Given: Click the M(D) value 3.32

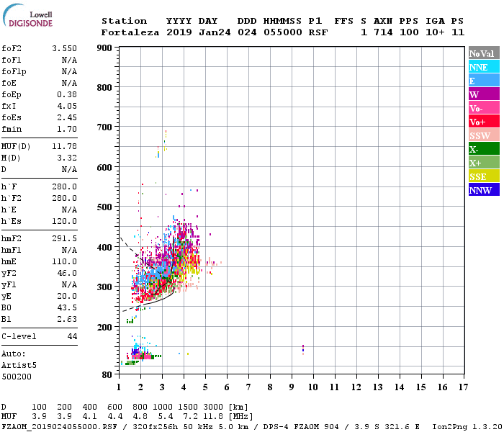Looking at the screenshot, I should pyautogui.click(x=67, y=158).
